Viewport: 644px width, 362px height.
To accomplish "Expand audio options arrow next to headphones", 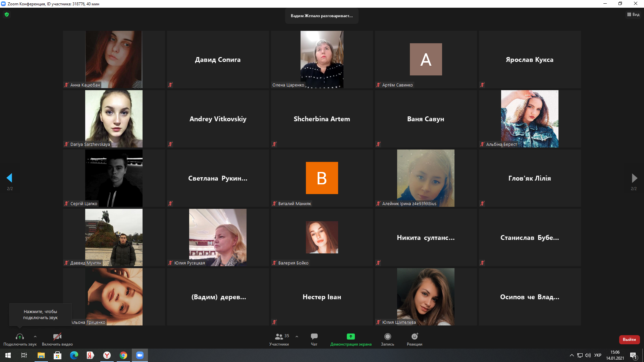I will pyautogui.click(x=35, y=337).
